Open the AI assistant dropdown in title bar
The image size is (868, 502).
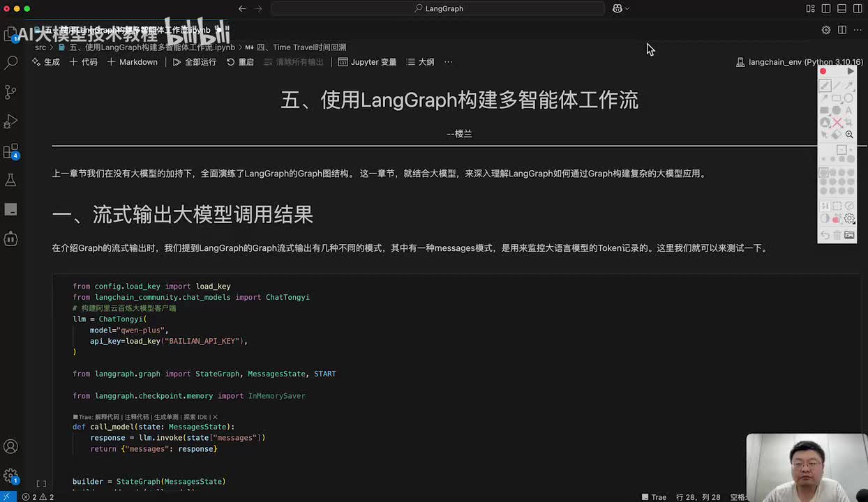click(620, 8)
